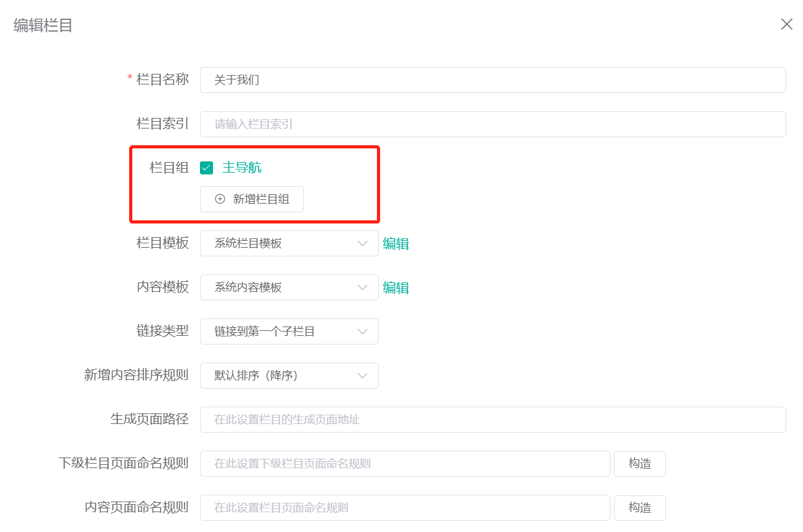Click the arrow icon in 链接类型 selector
The image size is (803, 532).
coord(364,331)
